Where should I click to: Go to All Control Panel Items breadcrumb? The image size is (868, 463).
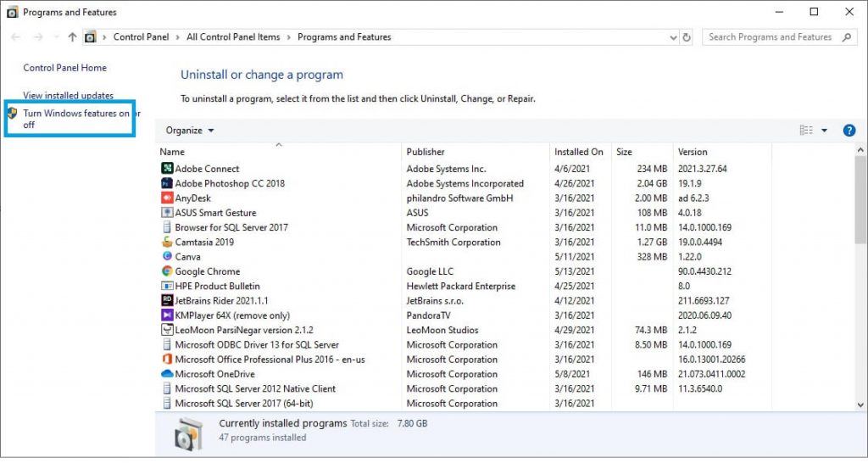click(233, 37)
